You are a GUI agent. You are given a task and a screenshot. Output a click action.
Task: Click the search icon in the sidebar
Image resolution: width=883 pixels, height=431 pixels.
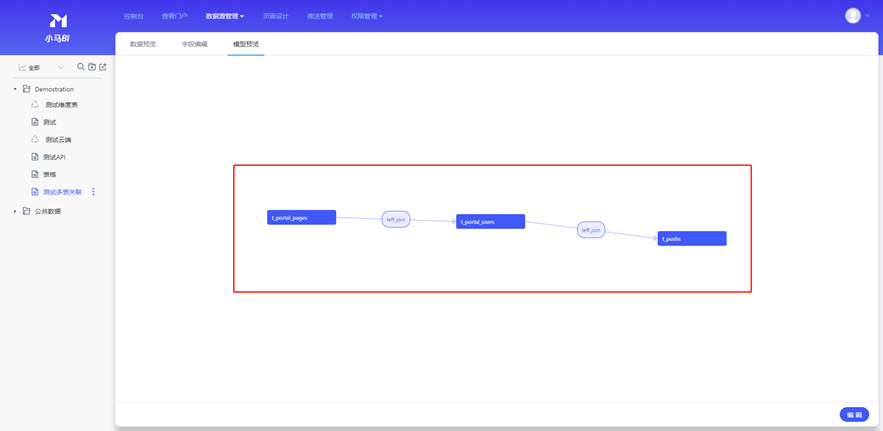coord(81,67)
